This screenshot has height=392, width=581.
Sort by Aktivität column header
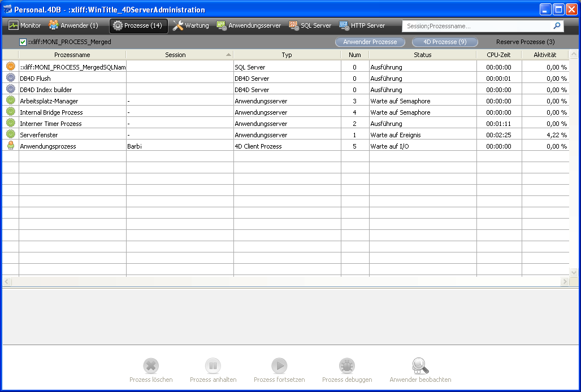(545, 55)
